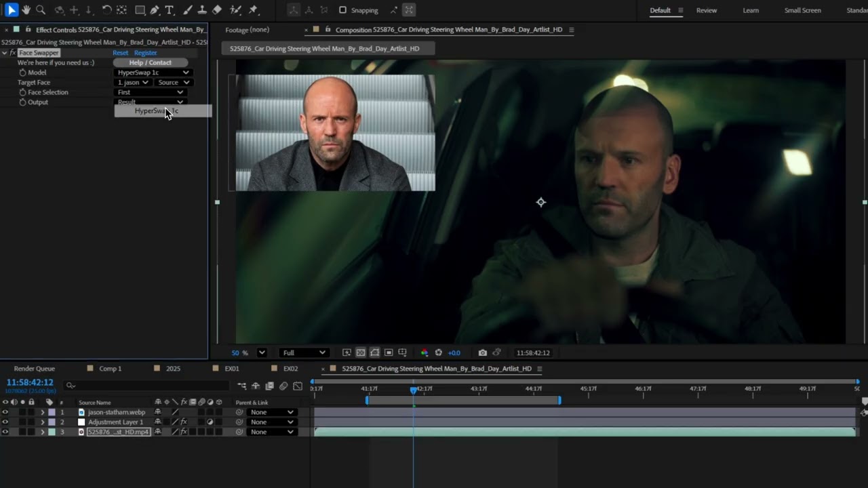868x488 pixels.
Task: Open the viewer resolution 'Full' dropdown
Action: tap(304, 352)
